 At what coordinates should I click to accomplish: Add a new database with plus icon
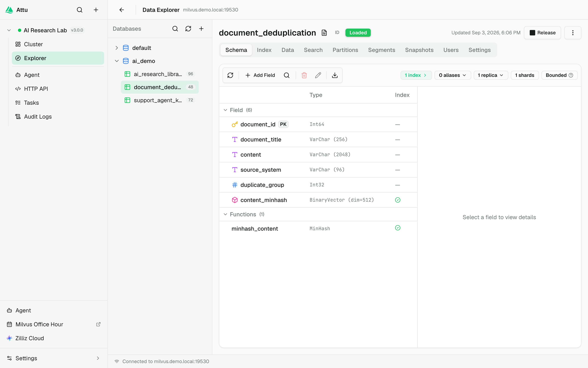[202, 29]
